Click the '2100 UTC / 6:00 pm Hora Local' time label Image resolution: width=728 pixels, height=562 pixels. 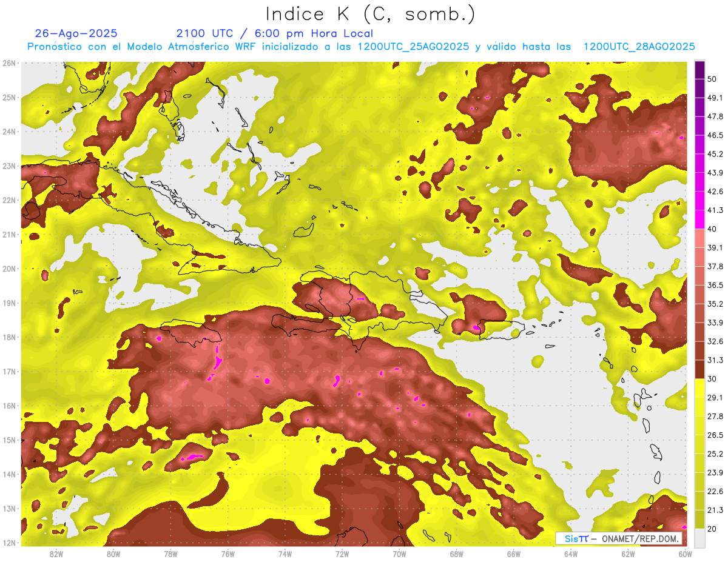tap(275, 33)
